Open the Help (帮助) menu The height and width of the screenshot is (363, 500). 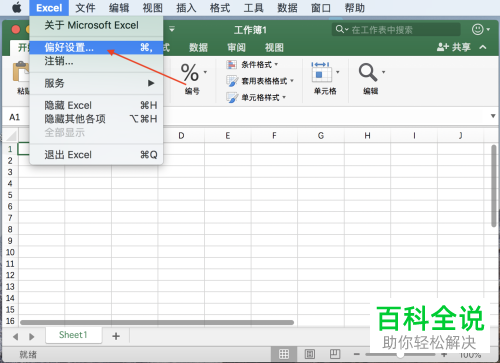pyautogui.click(x=355, y=8)
